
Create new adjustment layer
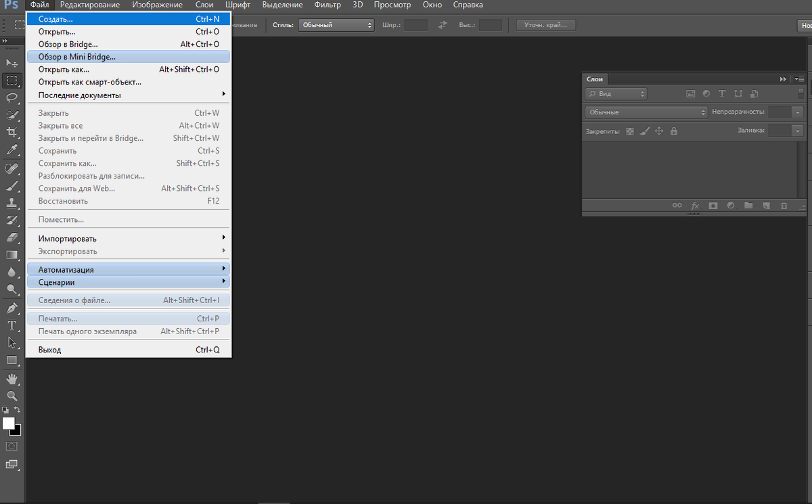[x=731, y=206]
